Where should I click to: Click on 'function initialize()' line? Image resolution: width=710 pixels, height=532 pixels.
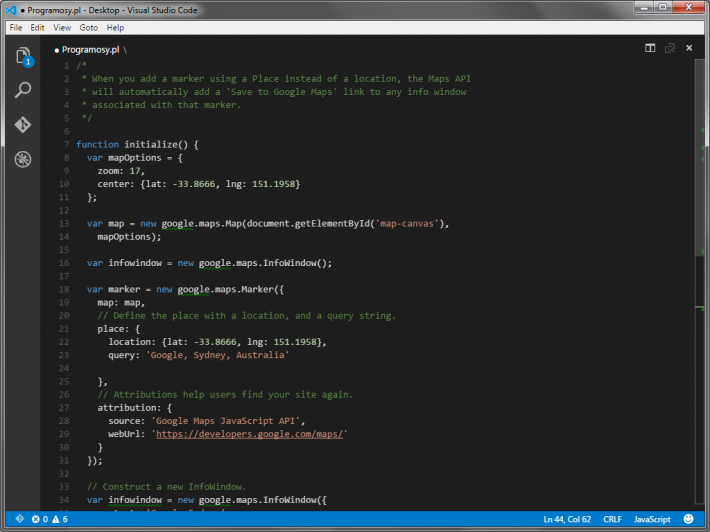pyautogui.click(x=137, y=144)
